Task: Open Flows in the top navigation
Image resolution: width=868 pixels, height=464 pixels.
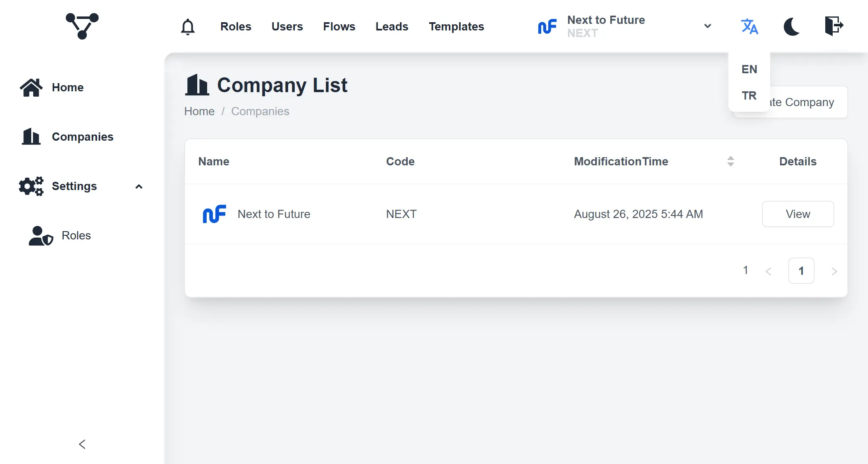Action: 339,26
